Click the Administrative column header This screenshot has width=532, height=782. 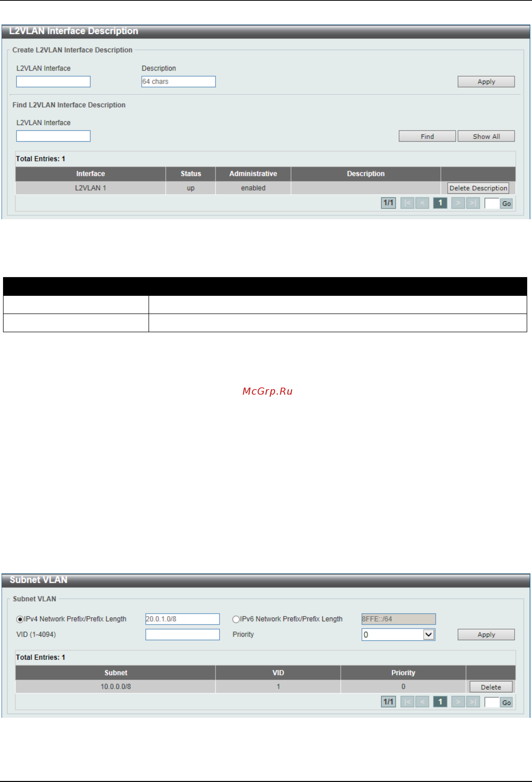pos(253,174)
